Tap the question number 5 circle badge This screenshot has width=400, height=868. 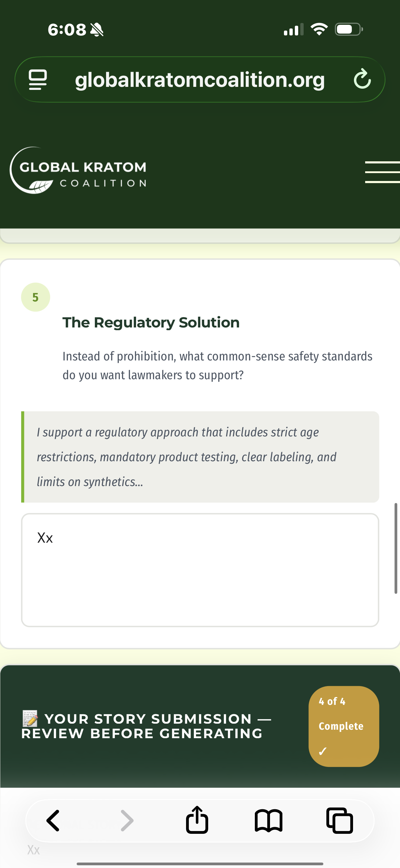click(35, 297)
